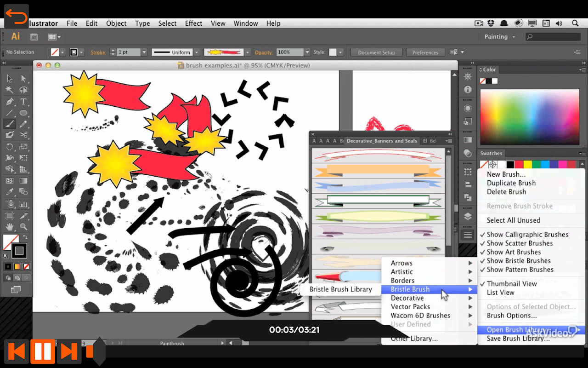Switch brushes to Thumbnail View
Viewport: 588px width, 368px height.
tap(512, 284)
